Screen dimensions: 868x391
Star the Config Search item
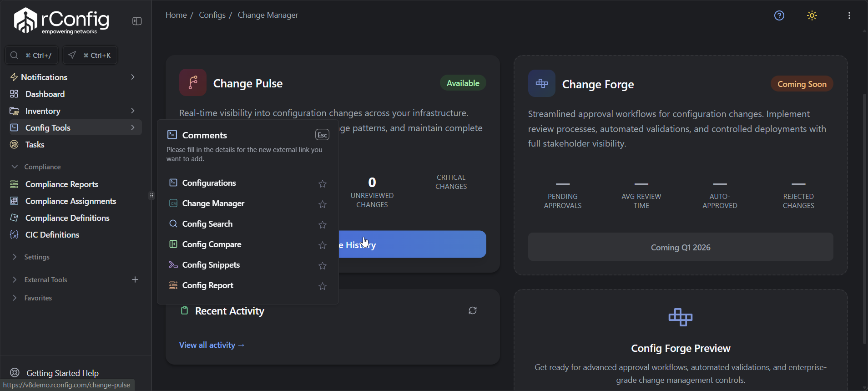tap(323, 225)
